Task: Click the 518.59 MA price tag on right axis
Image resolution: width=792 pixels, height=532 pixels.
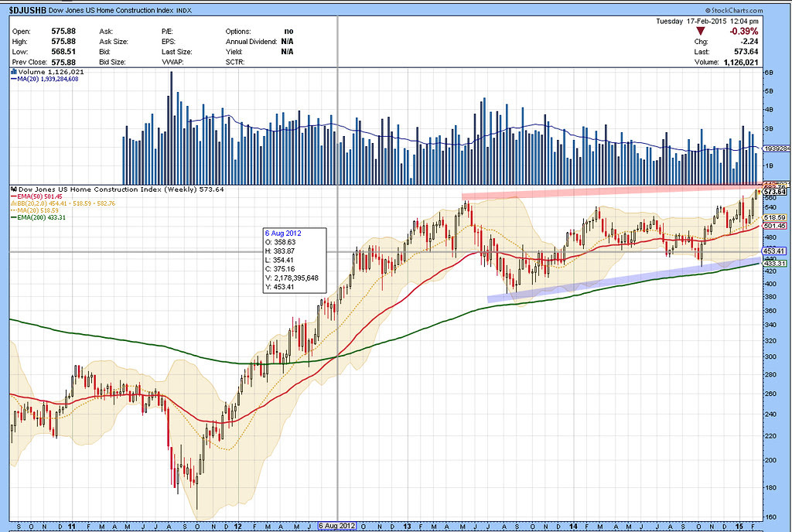Action: 774,217
